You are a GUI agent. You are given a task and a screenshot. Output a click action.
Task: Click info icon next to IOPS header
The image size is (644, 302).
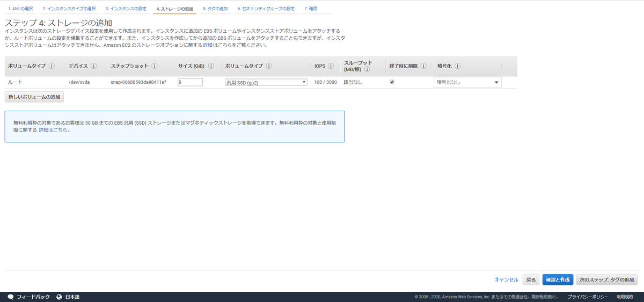(331, 66)
